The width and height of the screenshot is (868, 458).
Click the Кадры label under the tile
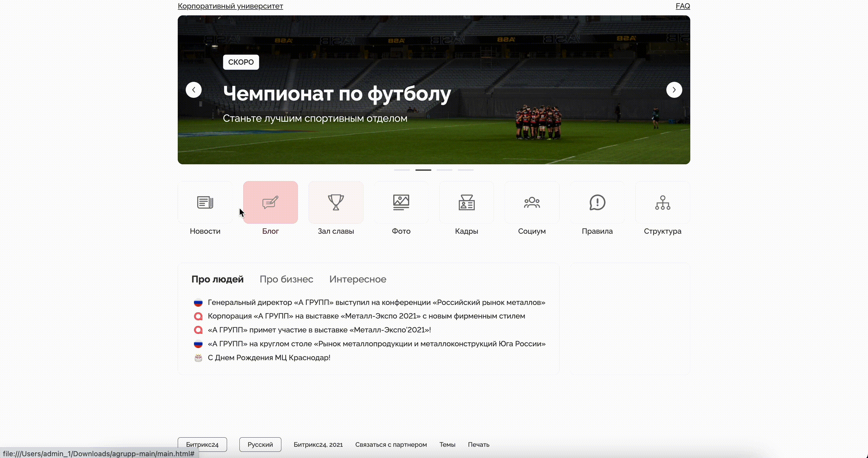pos(466,232)
